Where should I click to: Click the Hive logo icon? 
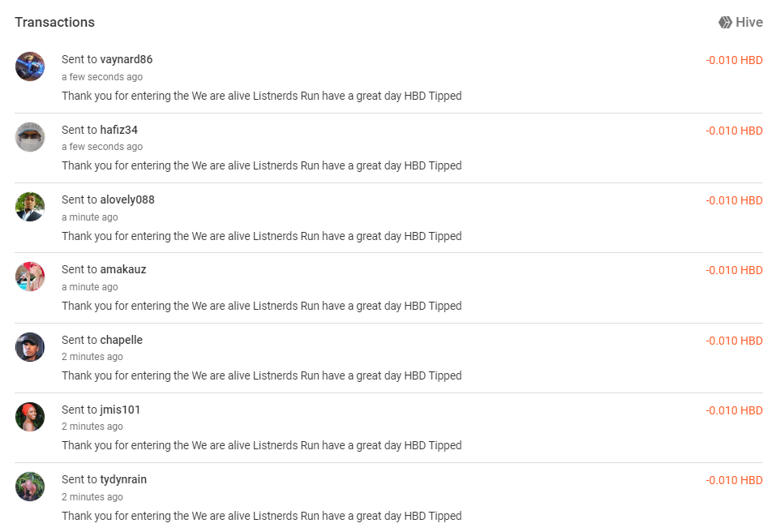click(725, 22)
